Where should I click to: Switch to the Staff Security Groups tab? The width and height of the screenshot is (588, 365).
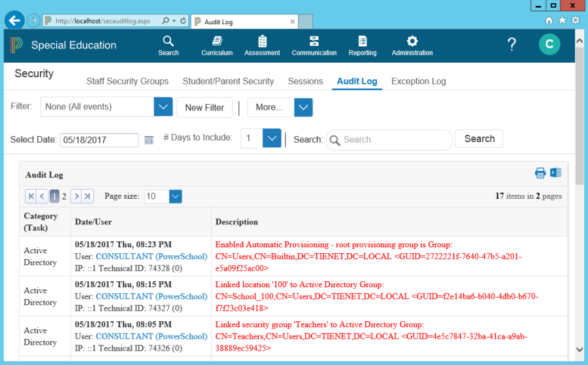click(x=127, y=81)
